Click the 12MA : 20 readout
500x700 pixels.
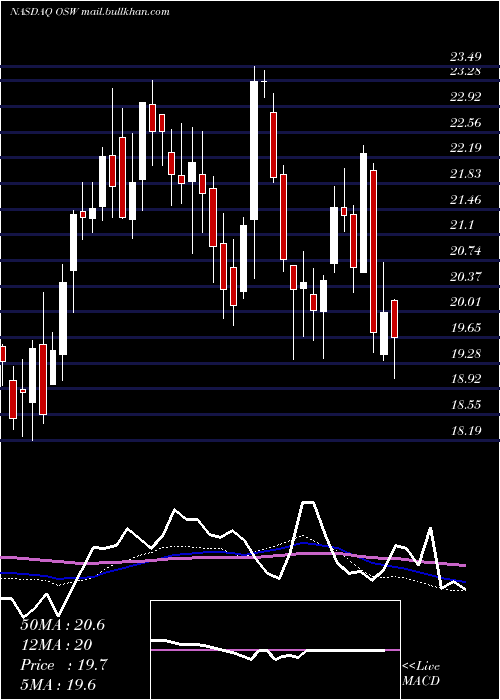56,645
